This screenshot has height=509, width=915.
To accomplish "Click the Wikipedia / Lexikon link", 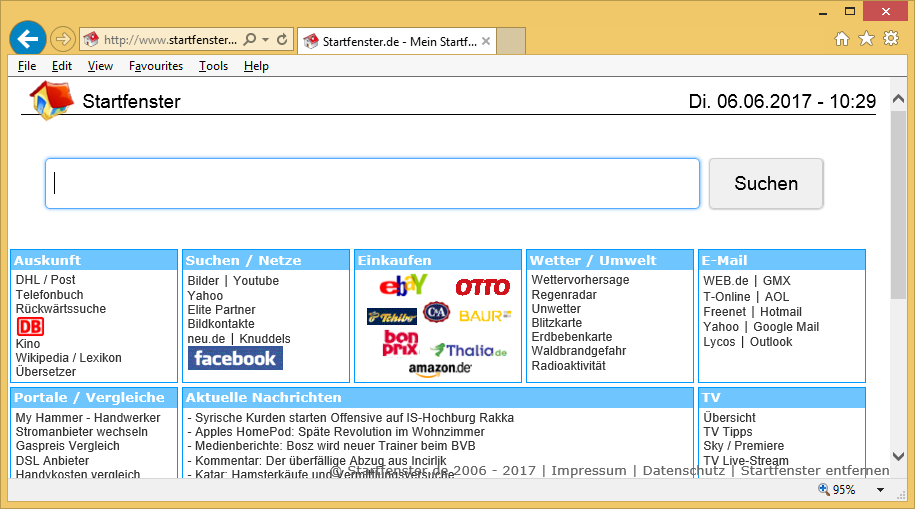I will [68, 358].
